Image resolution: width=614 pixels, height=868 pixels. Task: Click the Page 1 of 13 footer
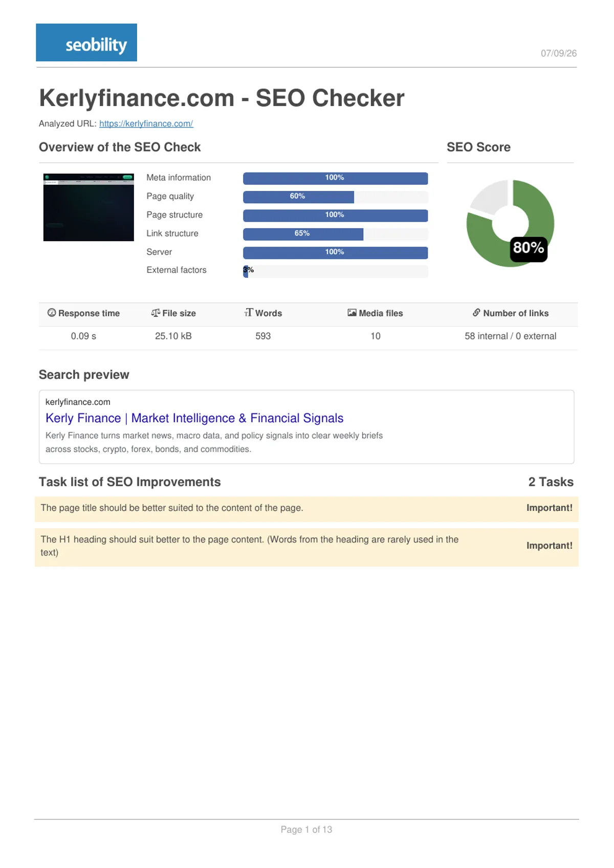[306, 830]
